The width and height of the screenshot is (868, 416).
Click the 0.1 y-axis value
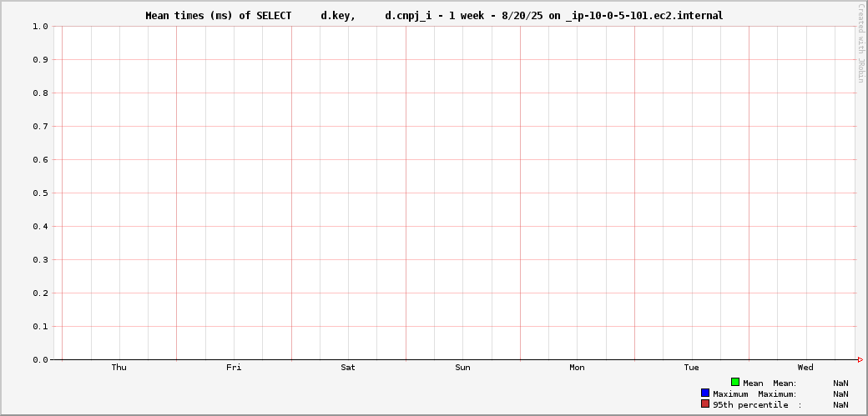point(40,327)
